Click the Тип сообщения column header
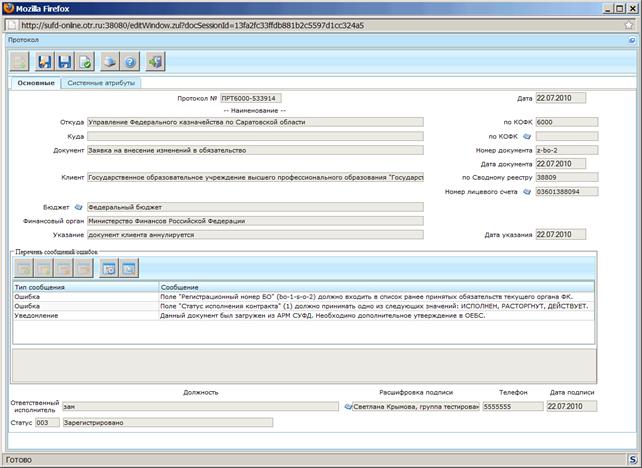This screenshot has width=642, height=468. tap(86, 287)
